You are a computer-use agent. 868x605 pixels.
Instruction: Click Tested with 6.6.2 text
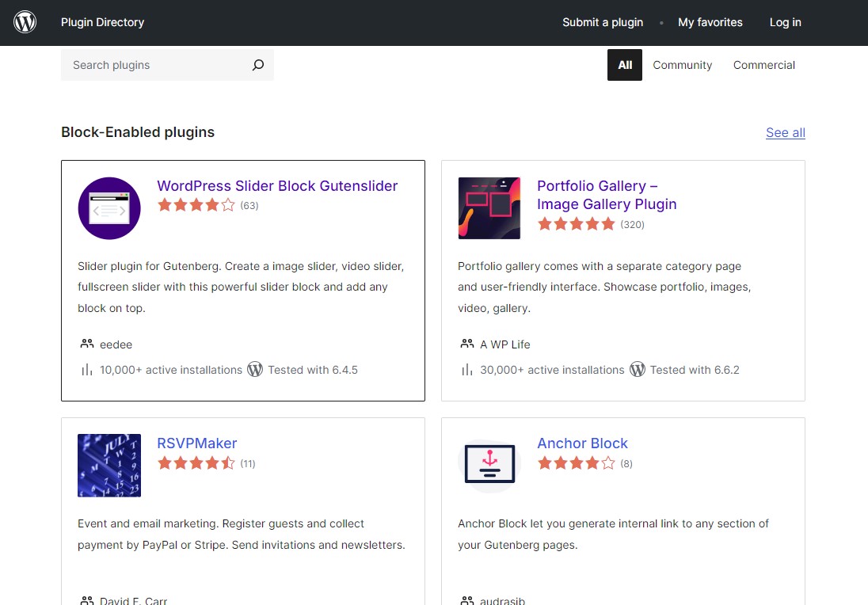(x=695, y=370)
